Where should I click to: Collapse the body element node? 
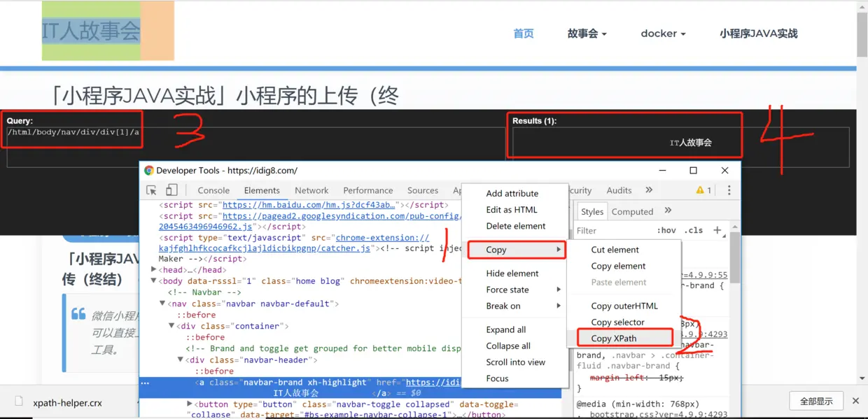click(x=155, y=281)
